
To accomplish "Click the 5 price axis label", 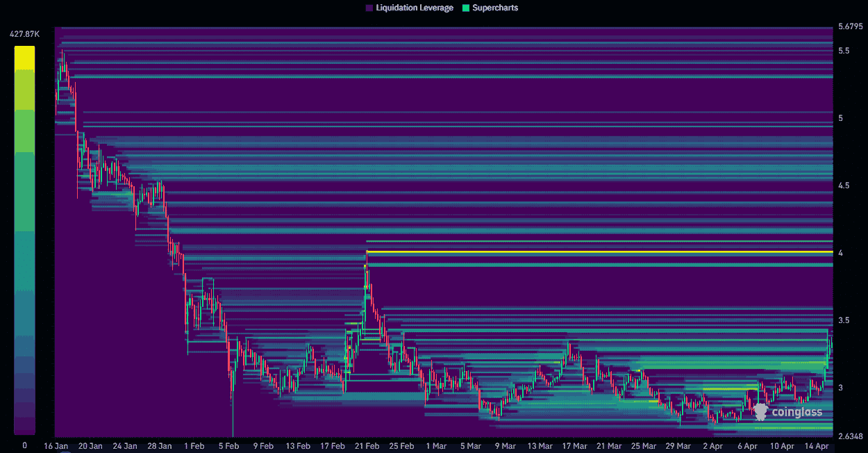I will click(x=840, y=118).
